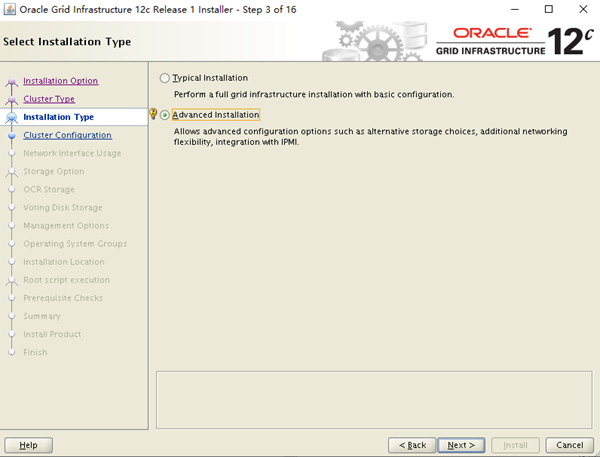The height and width of the screenshot is (457, 600).
Task: Click the Operating System Groups step text
Action: (75, 244)
